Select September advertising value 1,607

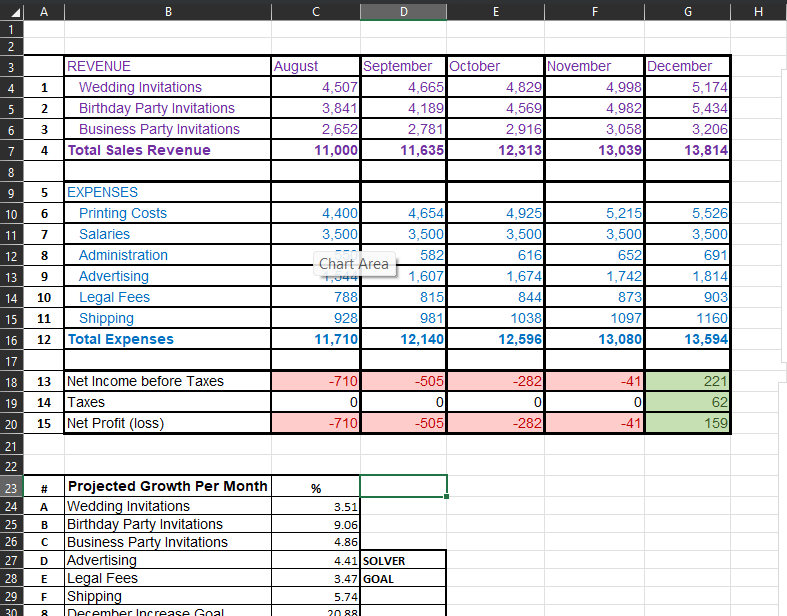coord(404,277)
